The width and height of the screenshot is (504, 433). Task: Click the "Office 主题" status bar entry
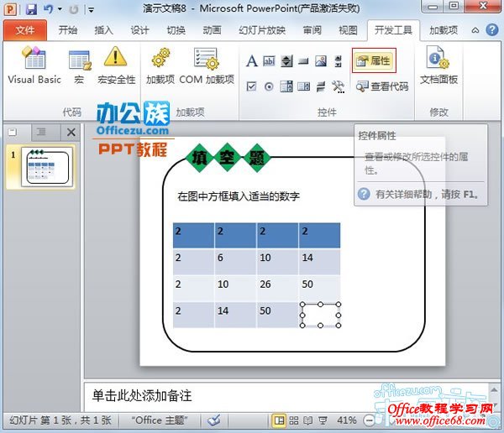click(160, 420)
